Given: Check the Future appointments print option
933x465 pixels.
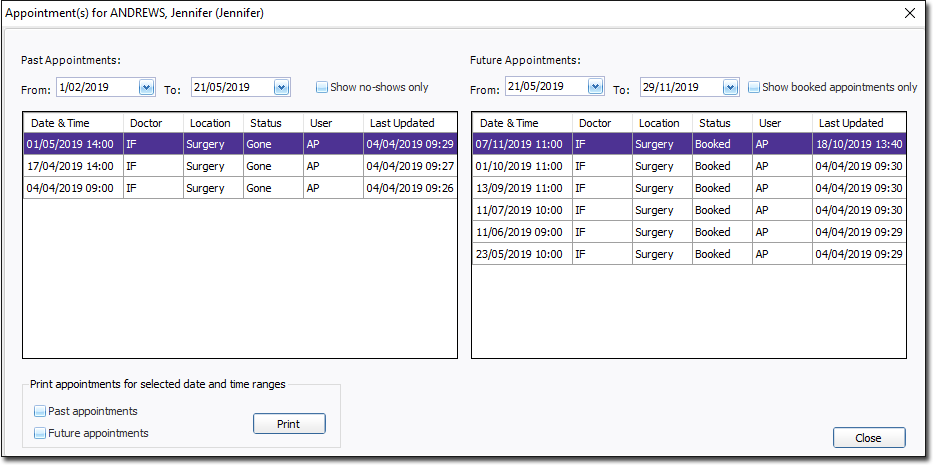Looking at the screenshot, I should click(x=40, y=433).
